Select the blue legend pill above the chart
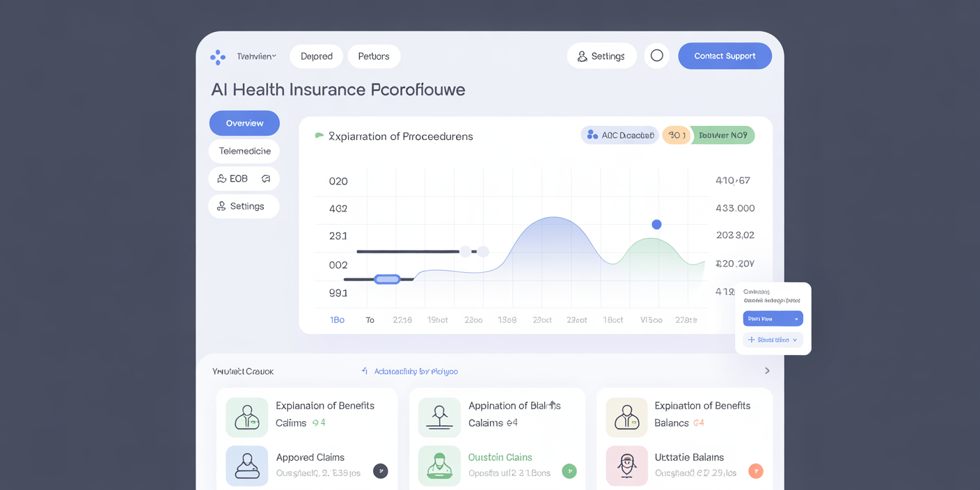Screen dimensions: 980x490 (619, 135)
